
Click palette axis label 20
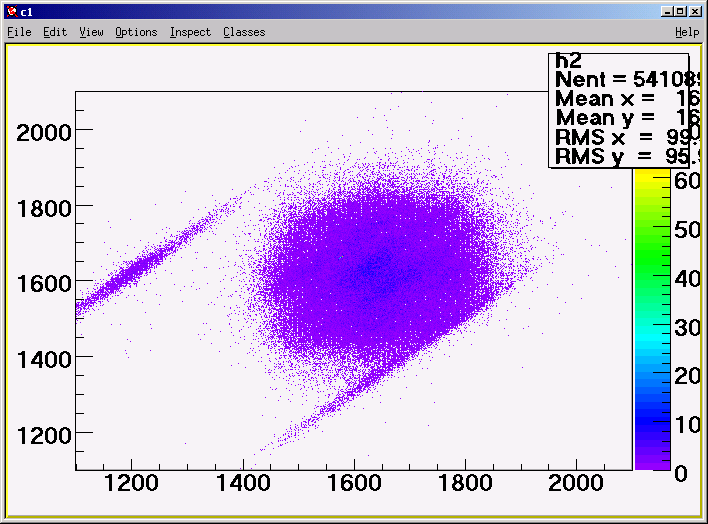tap(687, 376)
